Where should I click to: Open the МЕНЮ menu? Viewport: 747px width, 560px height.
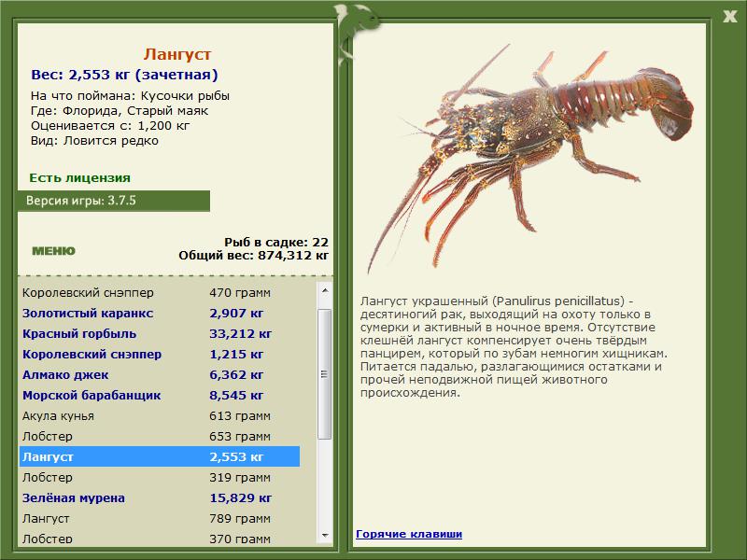tap(53, 251)
